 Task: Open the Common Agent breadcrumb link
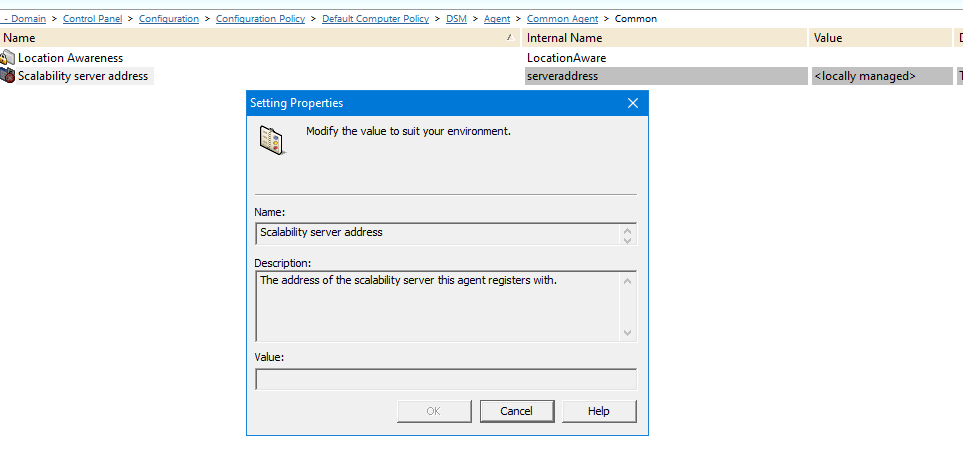(563, 19)
